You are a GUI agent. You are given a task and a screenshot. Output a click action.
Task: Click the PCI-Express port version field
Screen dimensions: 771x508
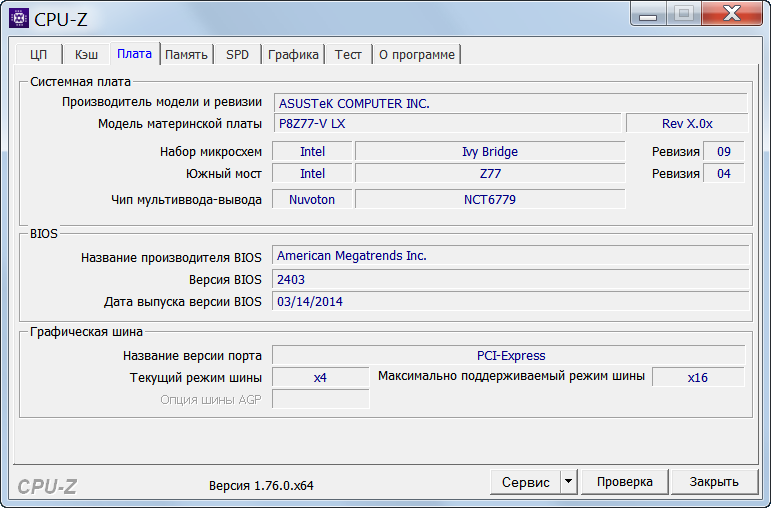[x=510, y=355]
